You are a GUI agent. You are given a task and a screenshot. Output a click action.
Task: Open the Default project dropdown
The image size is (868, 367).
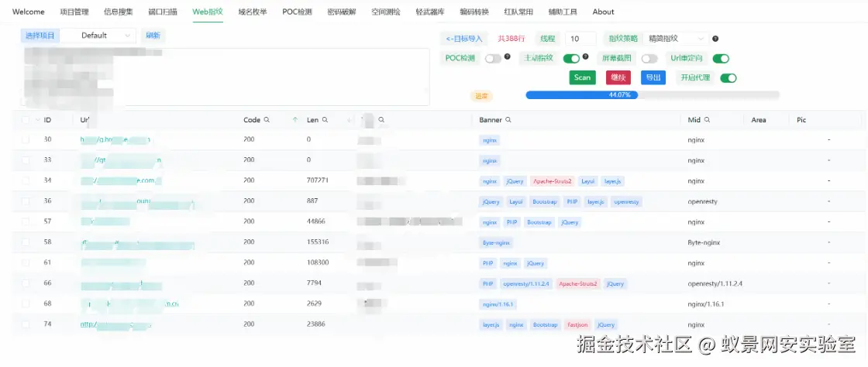pyautogui.click(x=98, y=36)
